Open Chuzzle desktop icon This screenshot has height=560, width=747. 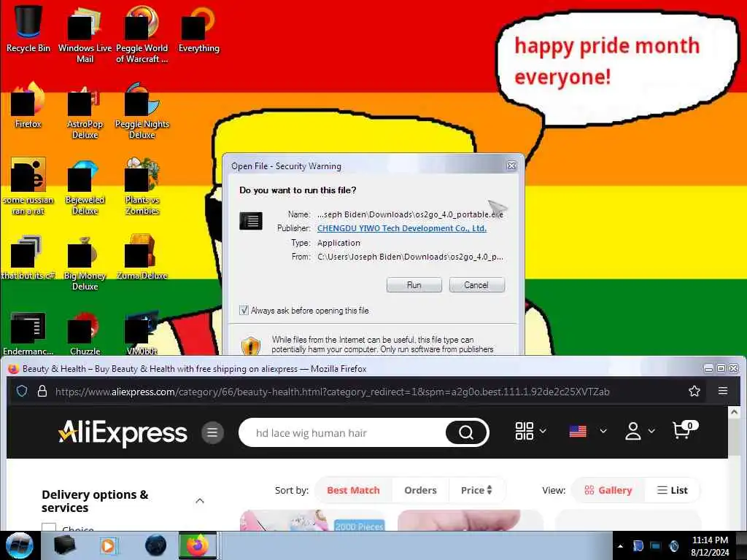85,332
